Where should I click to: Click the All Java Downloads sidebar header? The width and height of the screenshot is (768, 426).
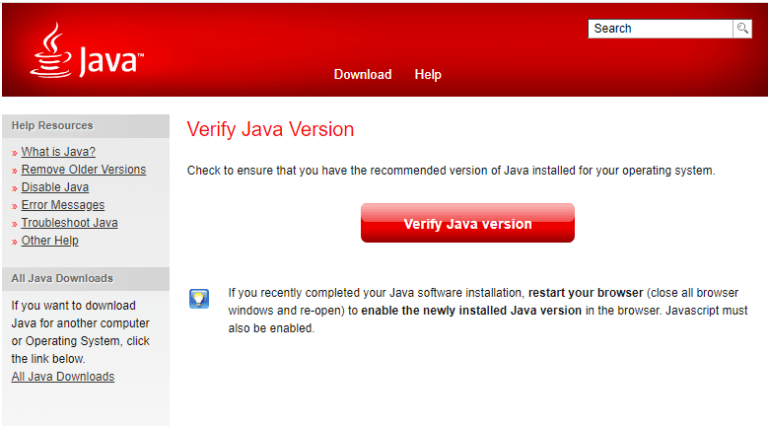click(x=86, y=278)
